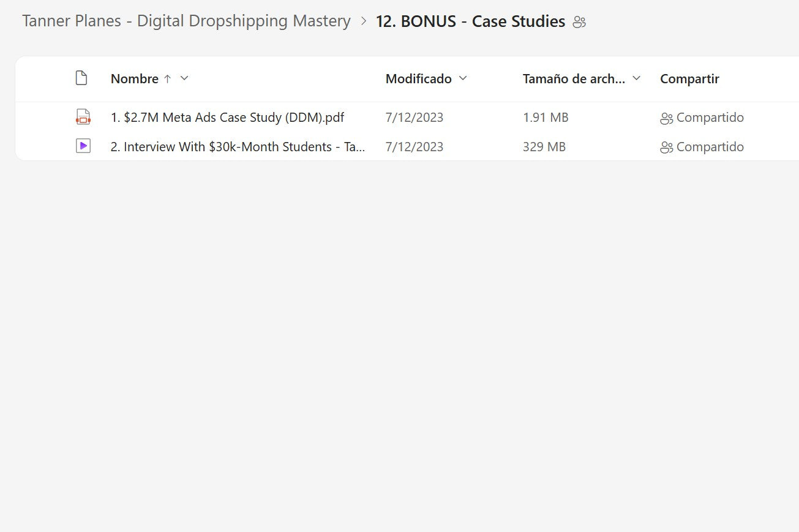Select the 12. BONUS - Case Studies breadcrumb
The height and width of the screenshot is (532, 799).
tap(470, 21)
